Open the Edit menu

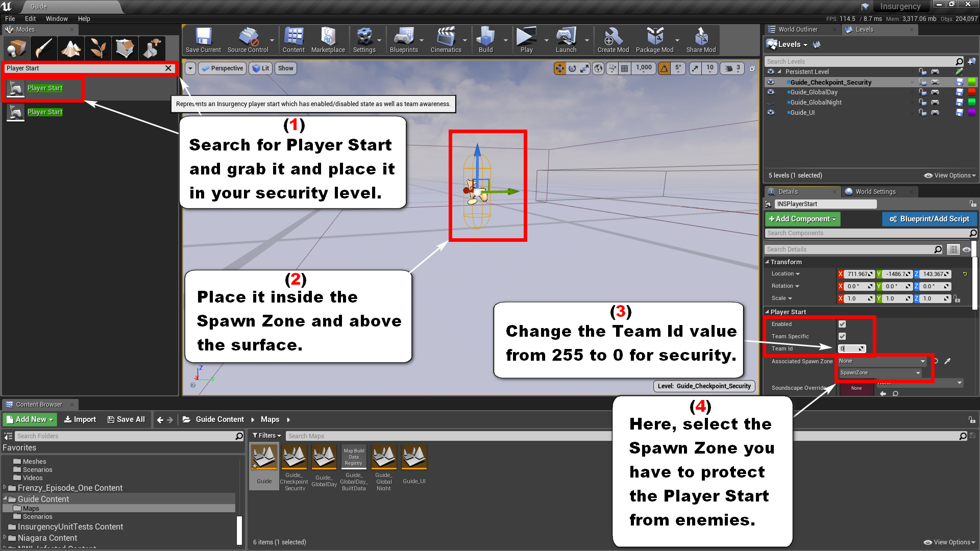click(x=30, y=19)
